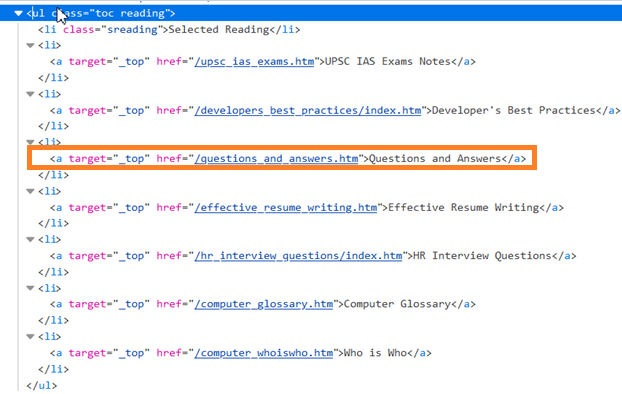Select the li class="sreading" Selected Reading row

[x=169, y=29]
